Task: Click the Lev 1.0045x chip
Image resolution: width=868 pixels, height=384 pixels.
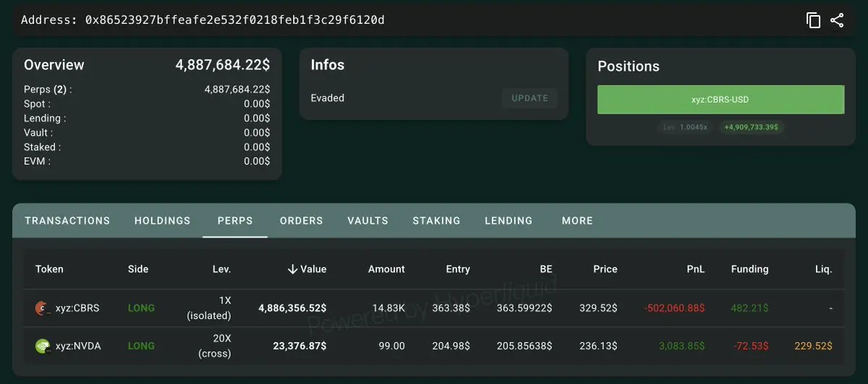Action: 685,127
